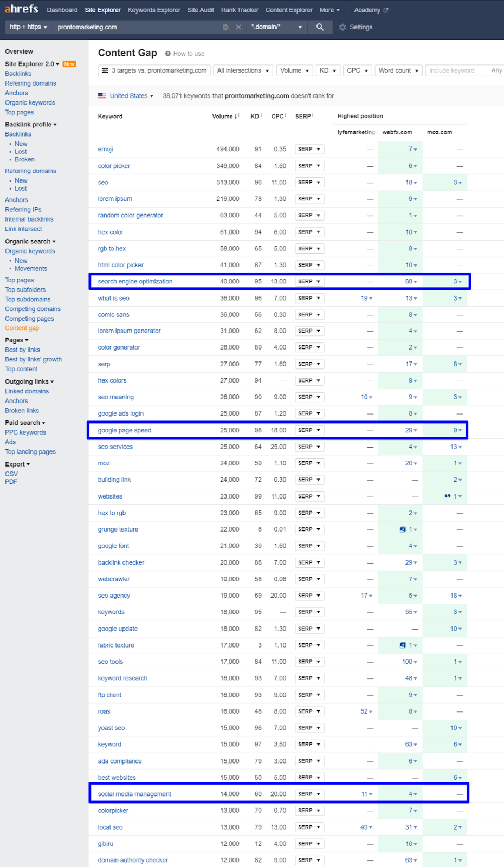Open the All intersections dropdown
The height and width of the screenshot is (867, 504).
pyautogui.click(x=243, y=70)
